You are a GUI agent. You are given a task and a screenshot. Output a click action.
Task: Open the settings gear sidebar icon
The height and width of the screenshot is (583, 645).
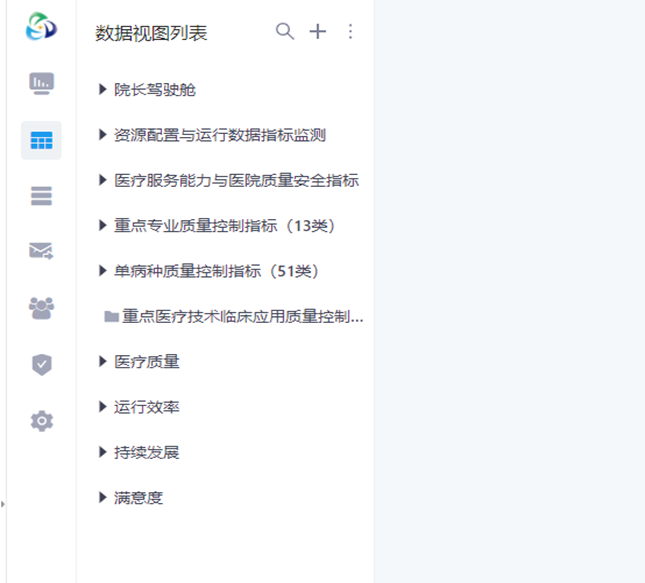click(x=42, y=421)
